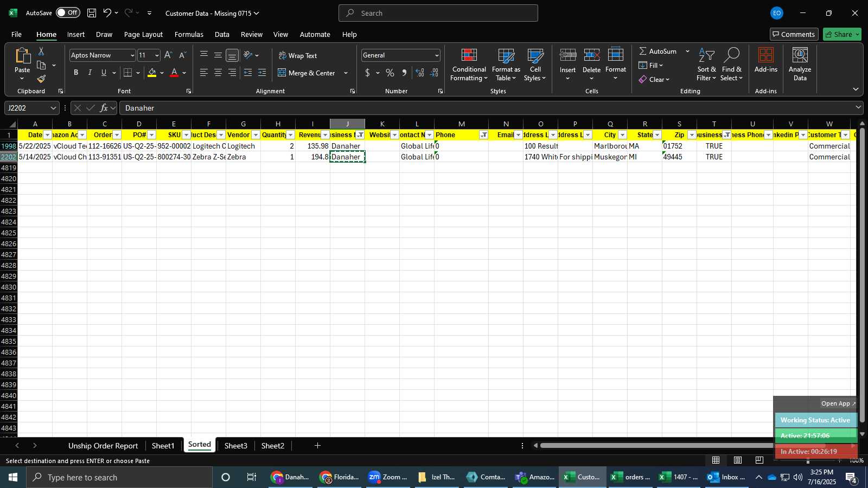Open Conditional Formatting menu
868x488 pixels.
pos(469,65)
